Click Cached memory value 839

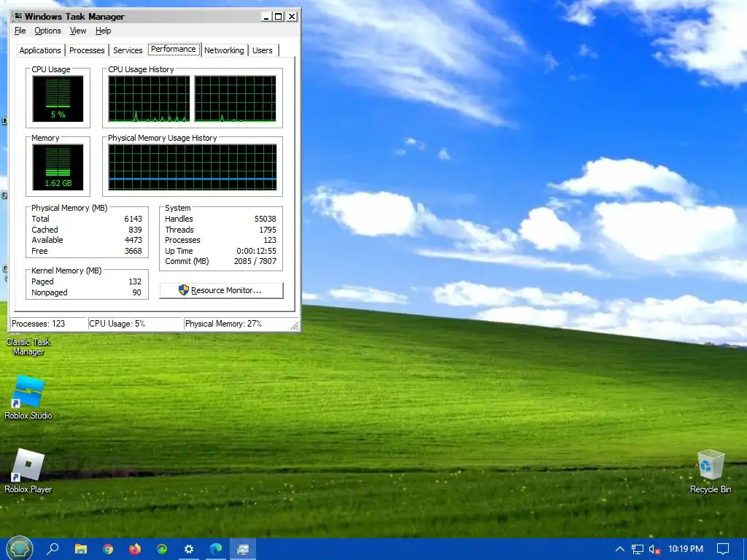coord(135,230)
